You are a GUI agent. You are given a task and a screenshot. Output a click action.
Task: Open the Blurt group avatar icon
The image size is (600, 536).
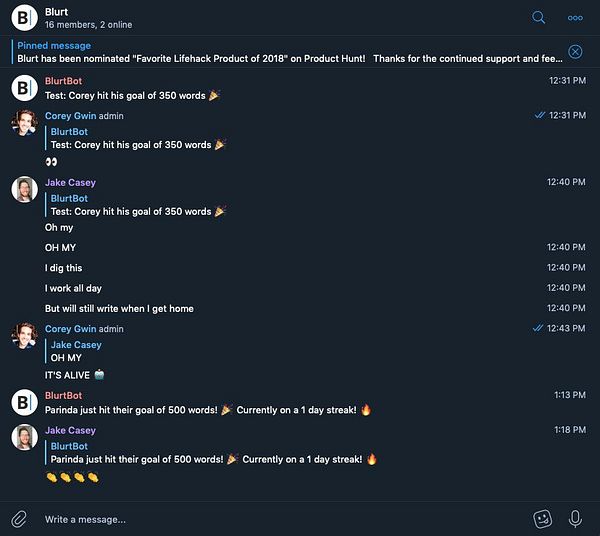pos(24,18)
